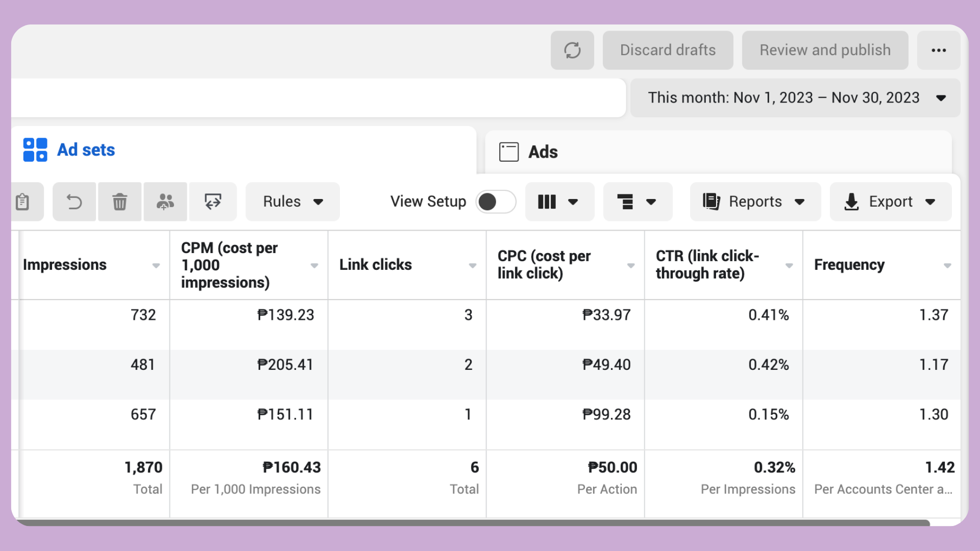Toggle the View Setup switch
The image size is (980, 551).
coord(495,202)
